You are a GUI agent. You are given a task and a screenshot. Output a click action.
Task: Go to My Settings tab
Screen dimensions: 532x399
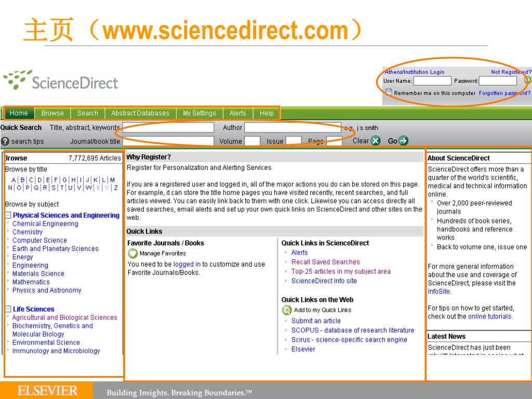[x=199, y=113]
